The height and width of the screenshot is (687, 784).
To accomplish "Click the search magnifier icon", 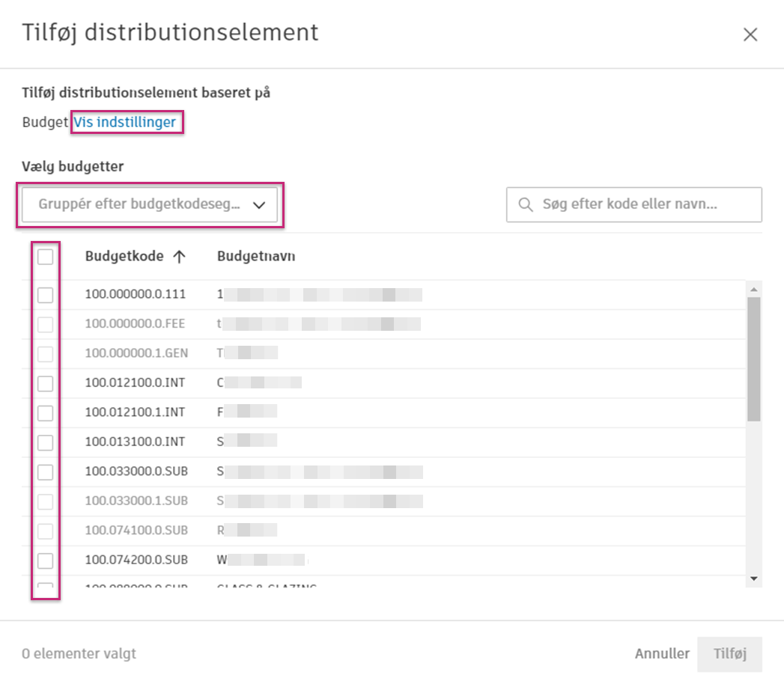I will [x=526, y=204].
